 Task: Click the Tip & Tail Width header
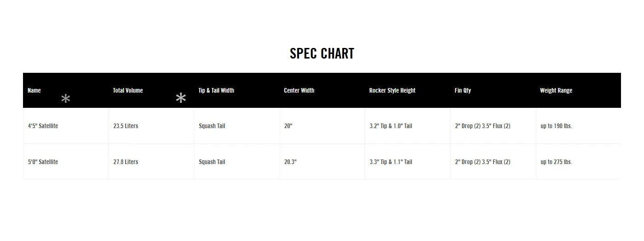tap(216, 90)
